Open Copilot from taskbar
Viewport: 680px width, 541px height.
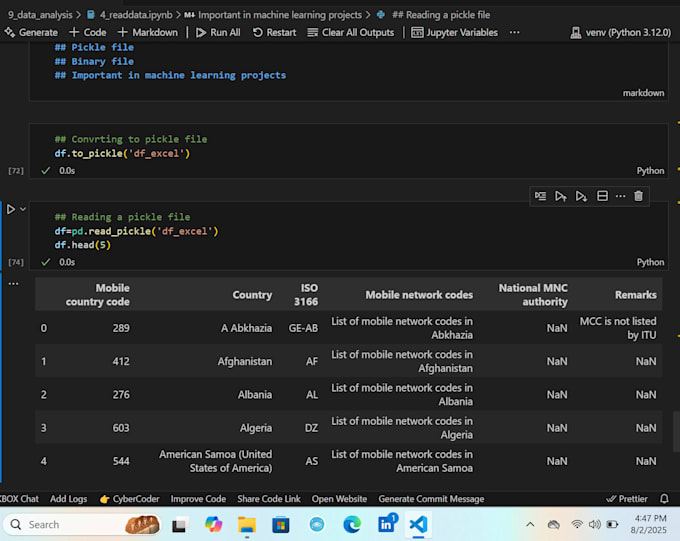point(213,525)
